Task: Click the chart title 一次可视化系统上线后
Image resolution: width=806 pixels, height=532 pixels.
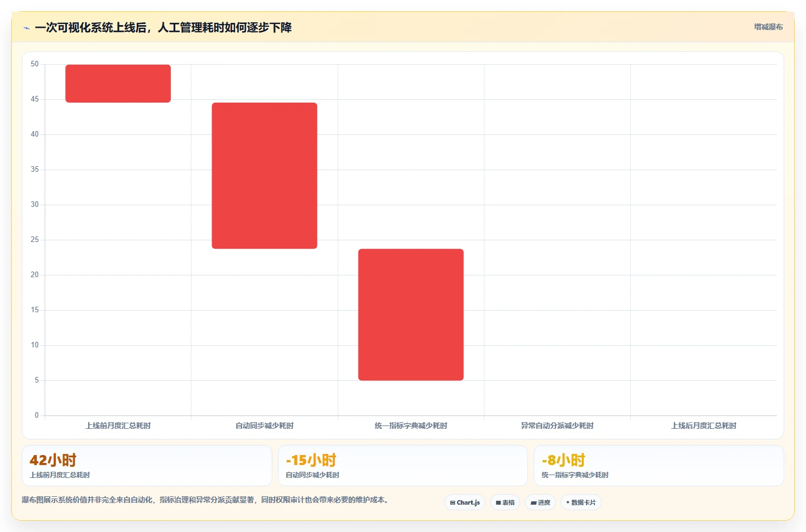Action: pyautogui.click(x=163, y=27)
